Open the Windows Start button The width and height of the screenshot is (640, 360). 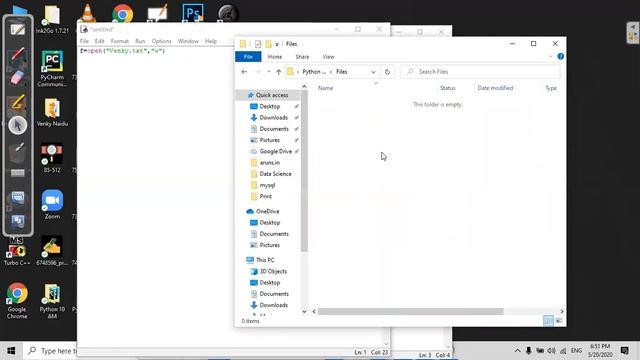coord(11,351)
